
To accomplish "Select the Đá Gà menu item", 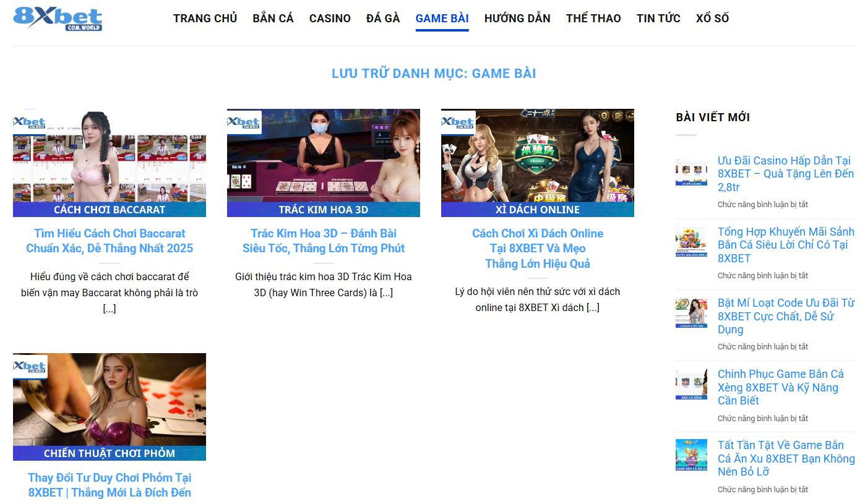I will 383,19.
